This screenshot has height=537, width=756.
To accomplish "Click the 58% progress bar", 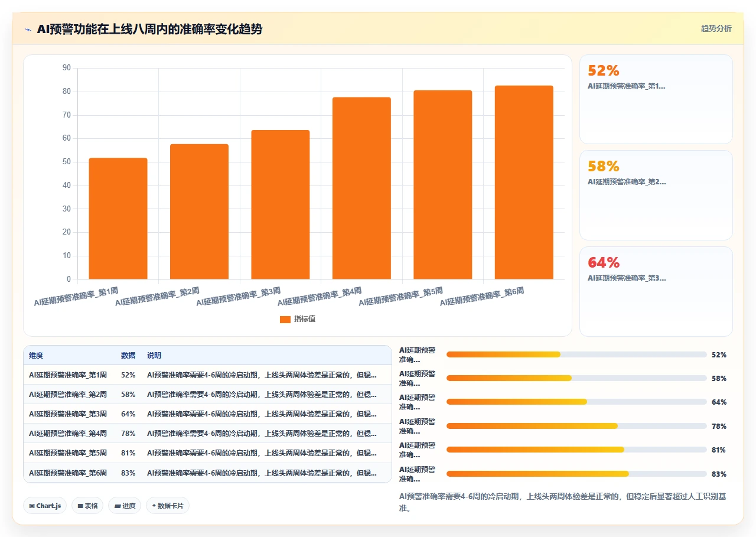I will coord(576,378).
